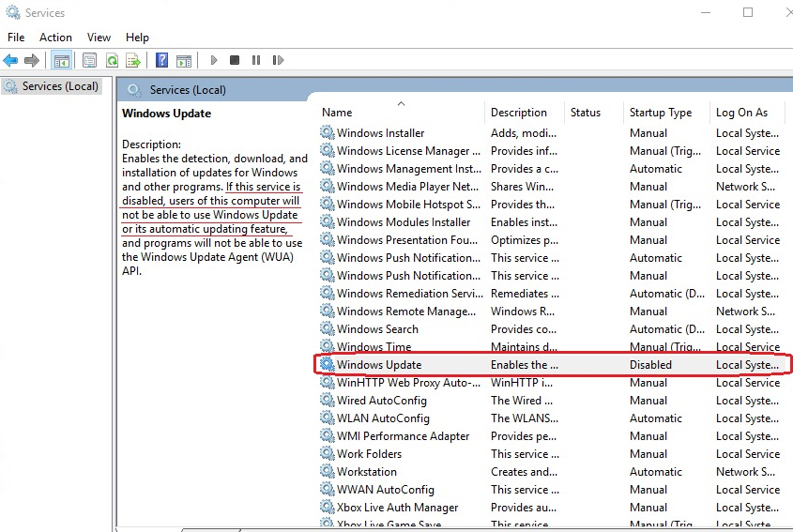Select the Windows Remote Management service icon
This screenshot has width=793, height=532.
(x=328, y=311)
